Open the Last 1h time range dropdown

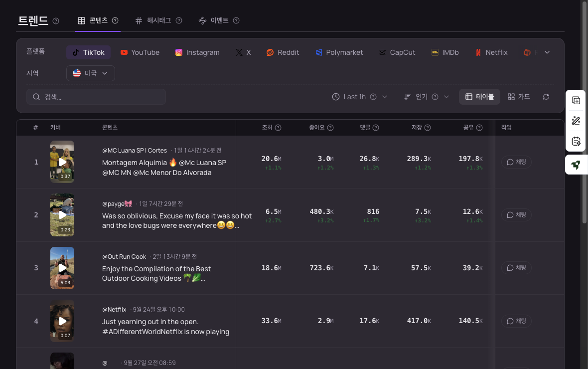pyautogui.click(x=360, y=97)
